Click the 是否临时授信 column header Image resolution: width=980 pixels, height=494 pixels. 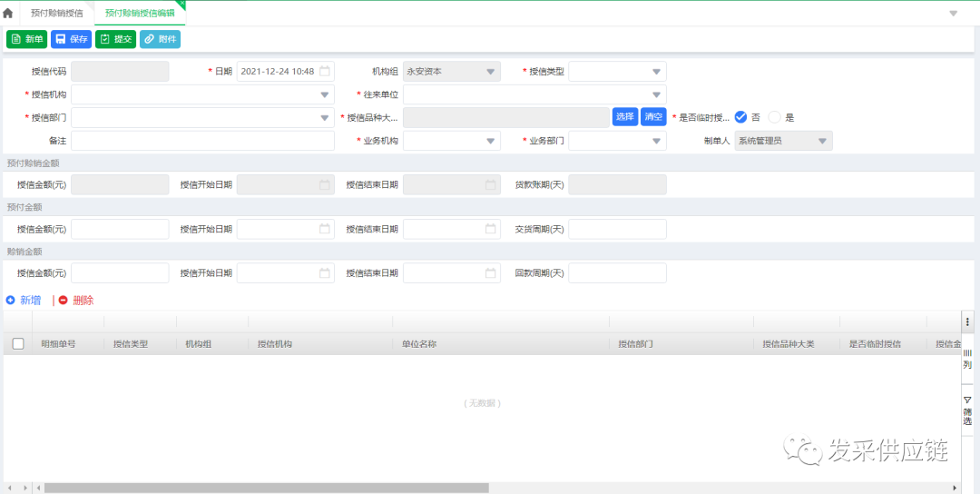(x=875, y=344)
